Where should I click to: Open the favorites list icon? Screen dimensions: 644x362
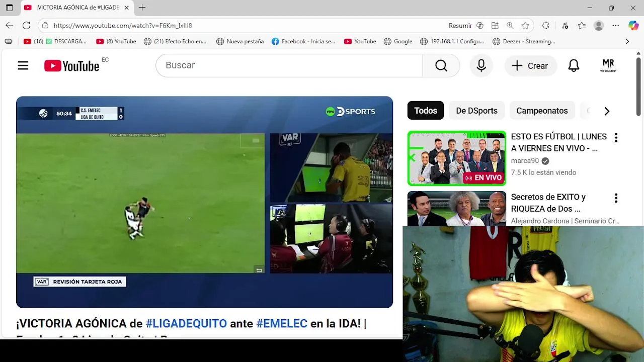tap(582, 25)
